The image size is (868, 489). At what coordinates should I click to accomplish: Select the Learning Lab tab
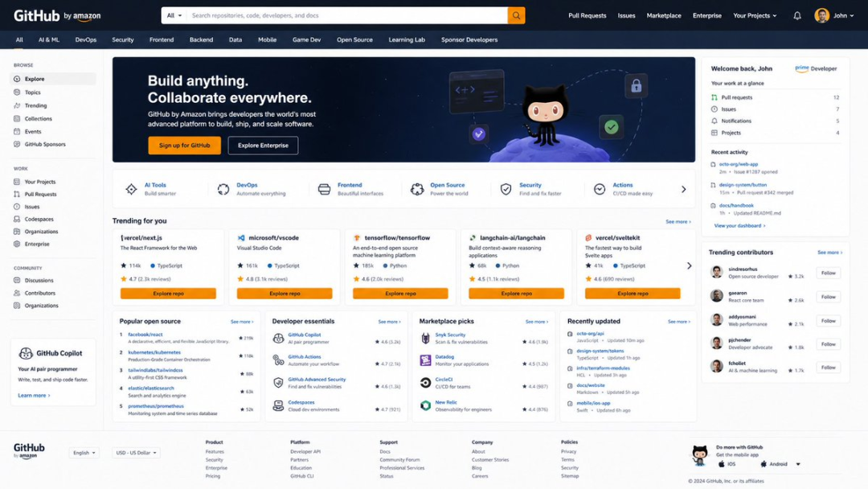point(407,40)
